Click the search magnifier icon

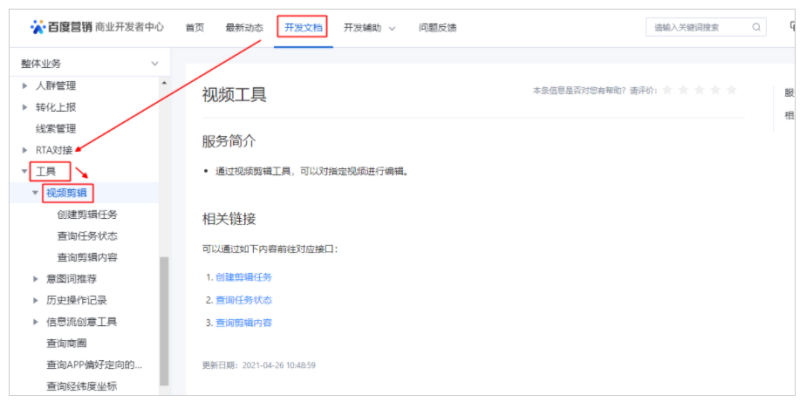(x=756, y=27)
